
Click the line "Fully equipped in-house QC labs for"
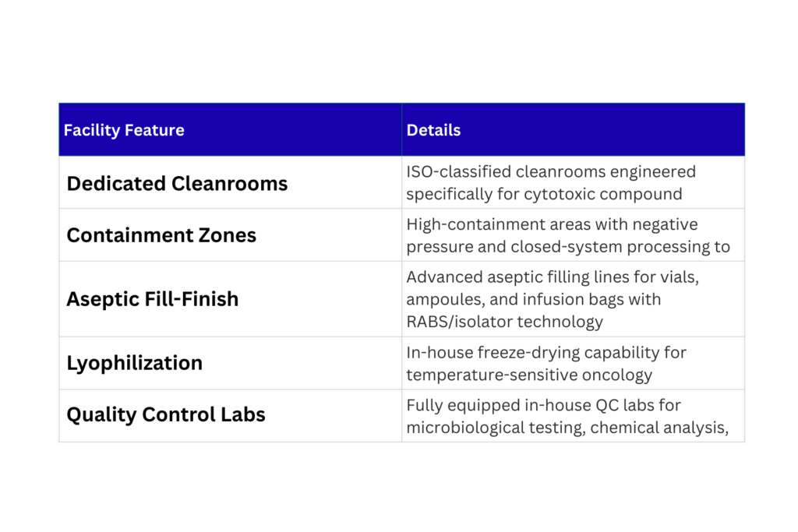coord(544,405)
